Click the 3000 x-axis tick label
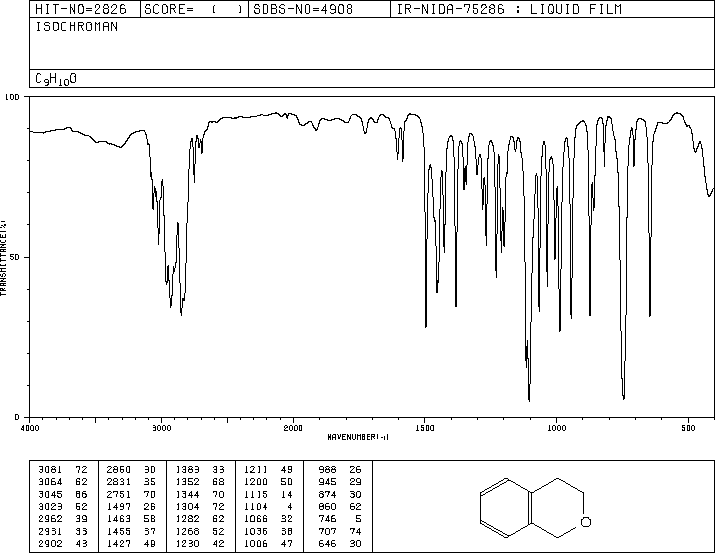The height and width of the screenshot is (553, 715). [x=162, y=428]
